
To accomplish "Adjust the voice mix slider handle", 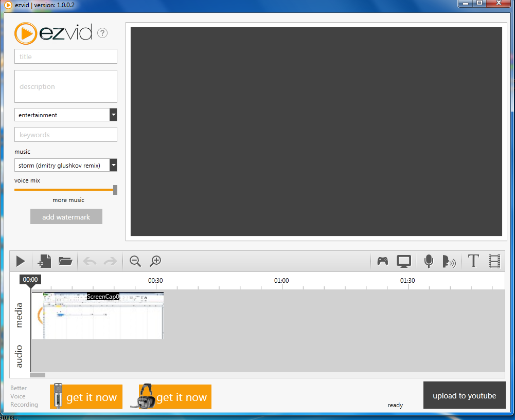I will click(x=115, y=190).
